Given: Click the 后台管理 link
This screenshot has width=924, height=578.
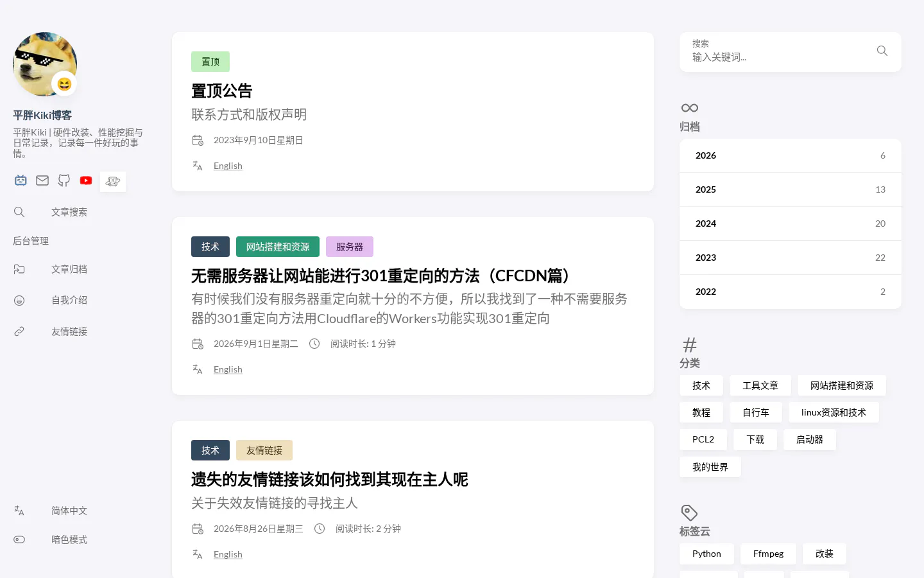Looking at the screenshot, I should pos(31,241).
